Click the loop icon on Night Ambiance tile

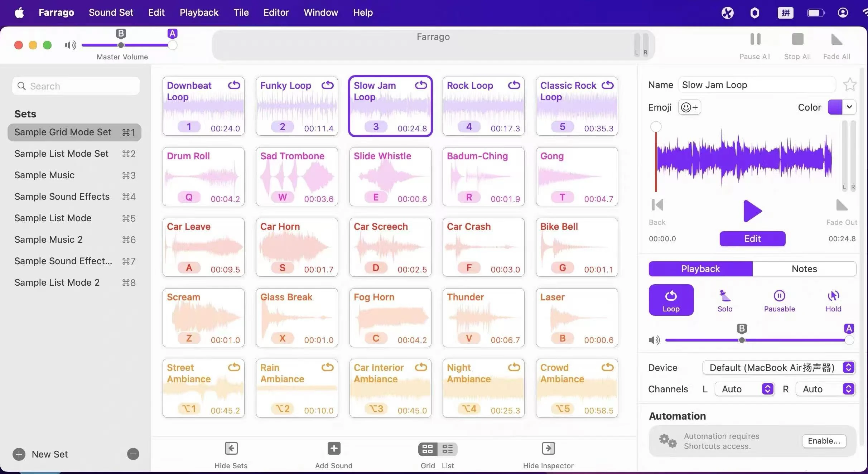[x=514, y=367]
